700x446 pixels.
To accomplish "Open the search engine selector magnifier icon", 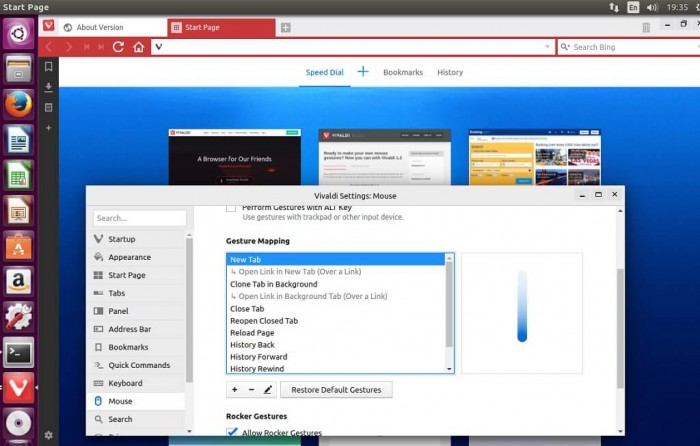I will (565, 47).
